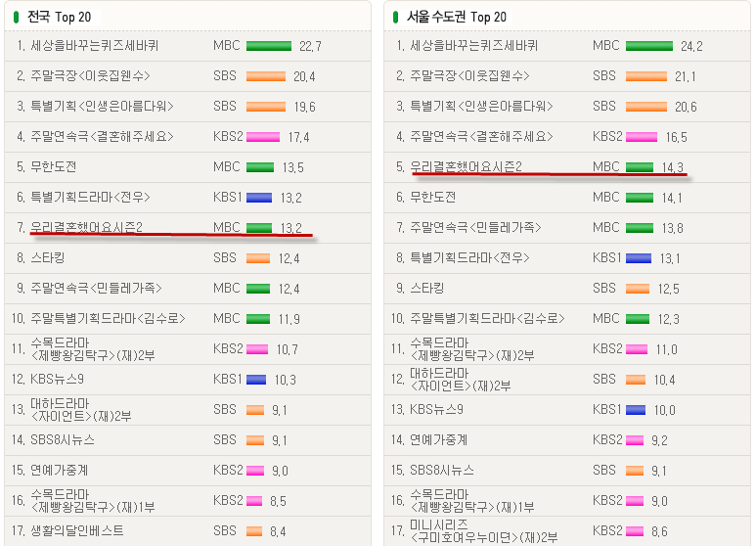Viewport: 756px width, 546px height.
Task: Click the 10.4 rating value
Action: 665,381
